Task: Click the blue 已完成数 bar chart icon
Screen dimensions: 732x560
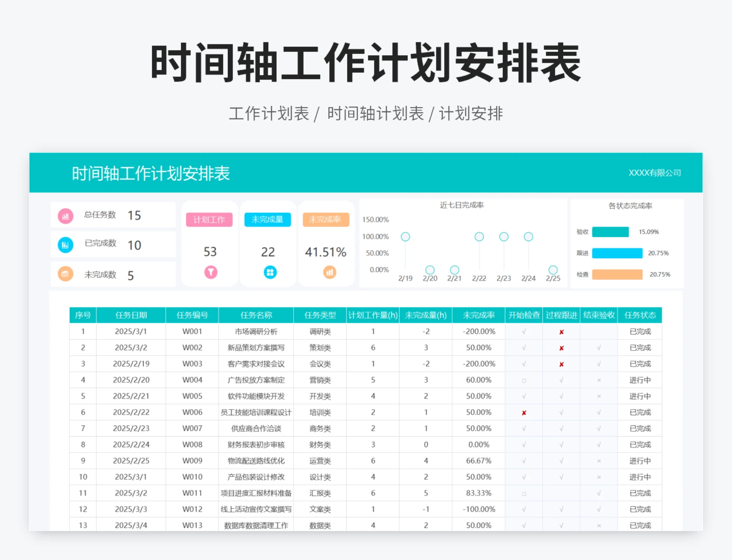Action: (x=66, y=245)
